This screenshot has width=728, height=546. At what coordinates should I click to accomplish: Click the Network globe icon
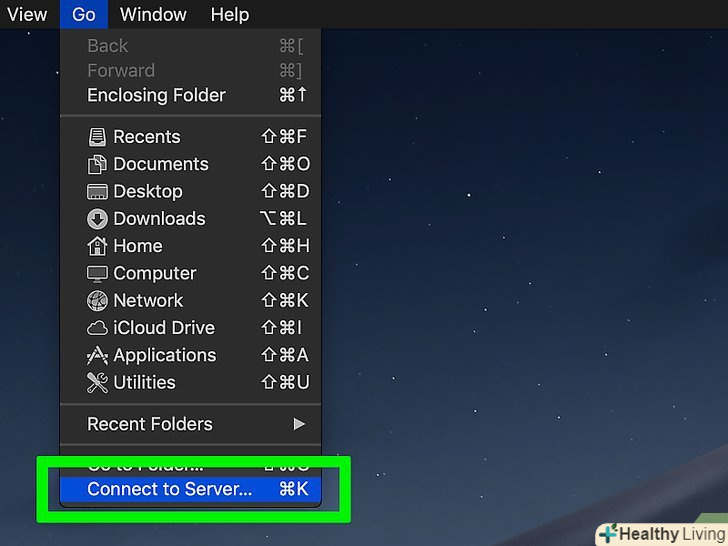pyautogui.click(x=97, y=301)
